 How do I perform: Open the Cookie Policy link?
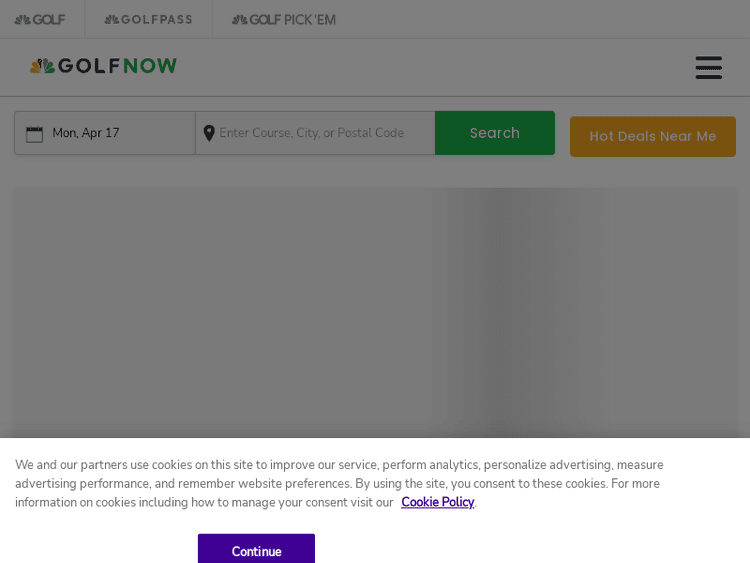click(437, 502)
